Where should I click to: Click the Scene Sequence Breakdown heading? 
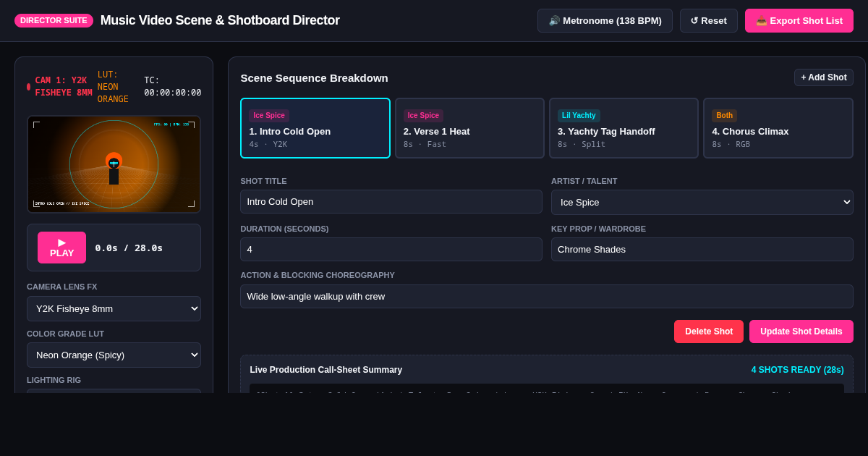pos(314,77)
